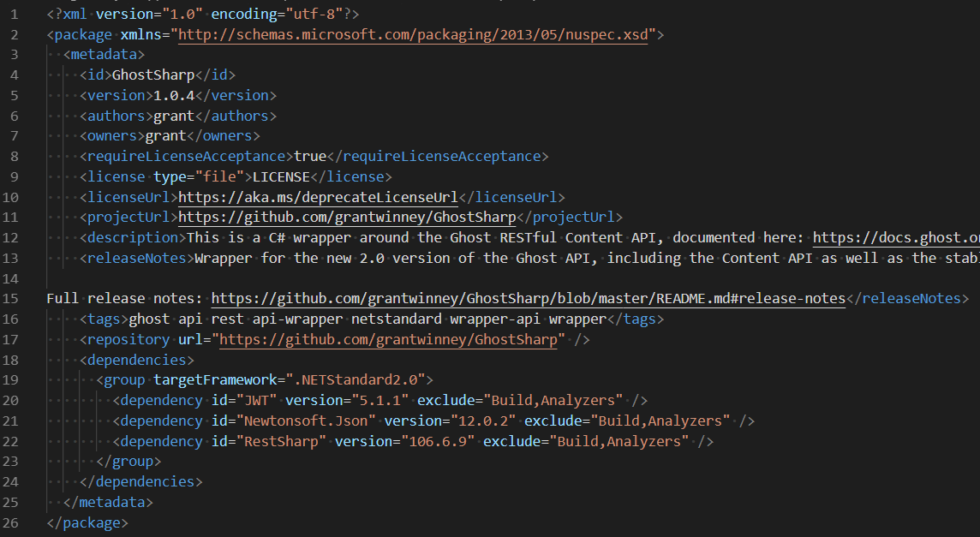980x537 pixels.
Task: Click the id value "GhostSharp"
Action: pyautogui.click(x=153, y=75)
